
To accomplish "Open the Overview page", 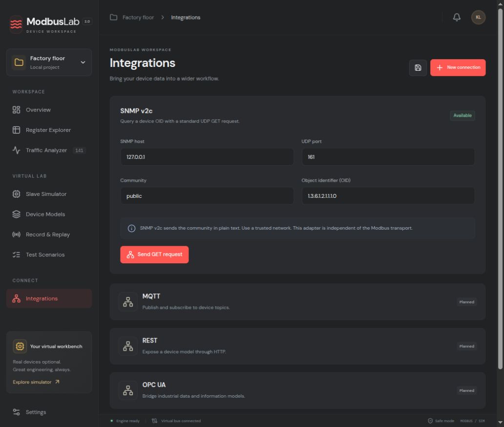I will click(x=49, y=110).
